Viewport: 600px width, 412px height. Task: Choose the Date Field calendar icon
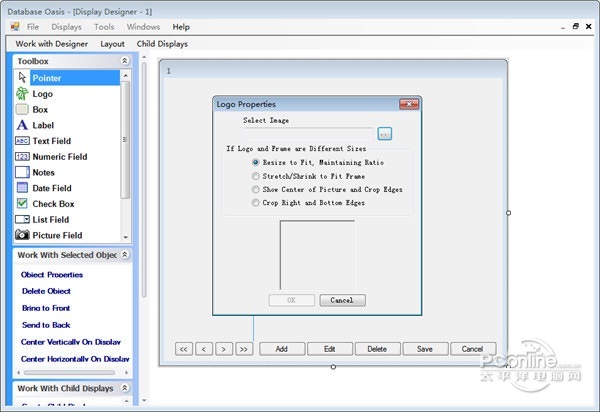point(22,188)
